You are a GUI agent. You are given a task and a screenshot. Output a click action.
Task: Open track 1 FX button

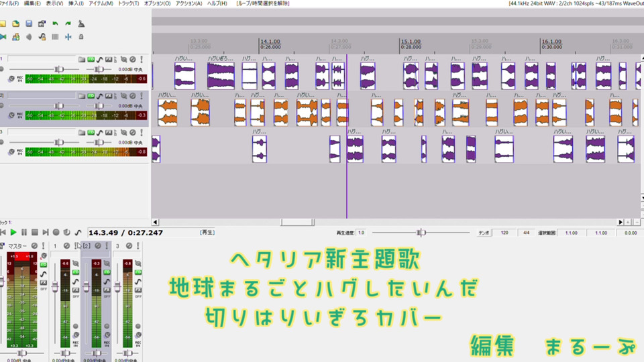pos(109,60)
